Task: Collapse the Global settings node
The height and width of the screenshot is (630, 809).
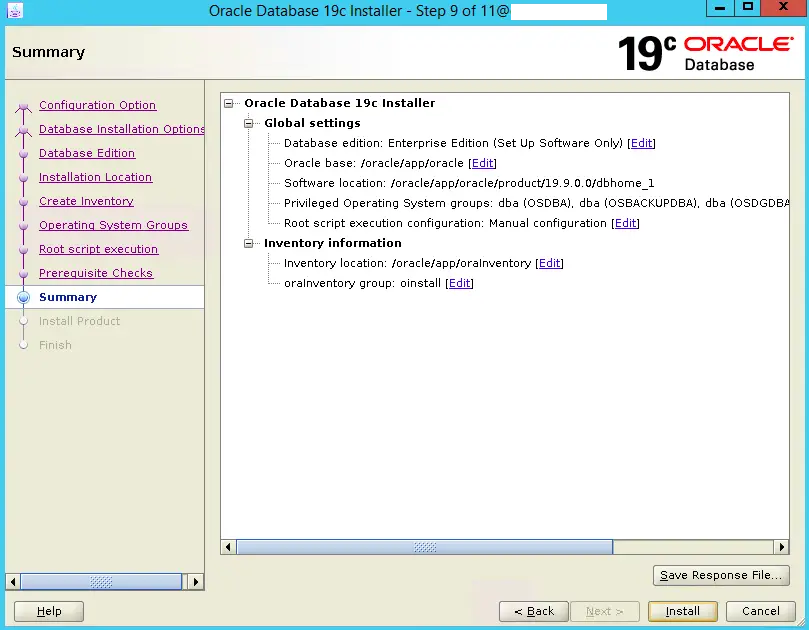Action: pos(249,123)
